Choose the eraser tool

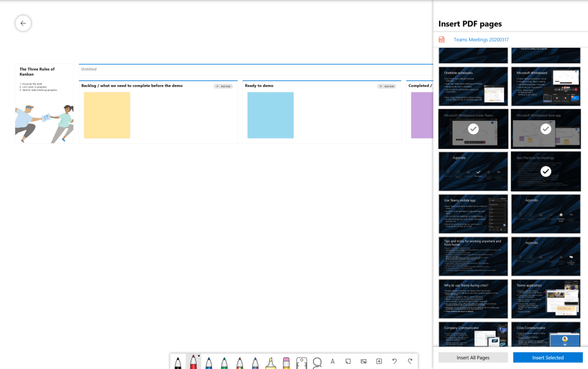287,362
